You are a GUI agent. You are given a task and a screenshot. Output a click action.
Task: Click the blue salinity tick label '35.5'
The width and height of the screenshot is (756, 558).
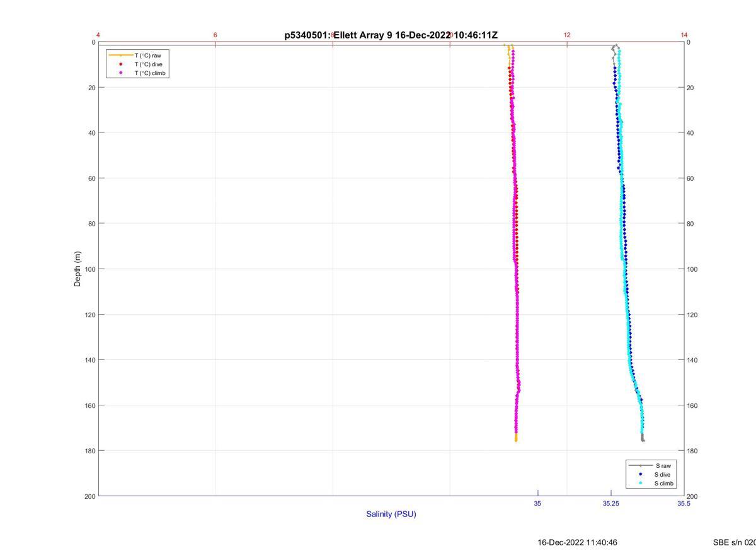pos(684,504)
